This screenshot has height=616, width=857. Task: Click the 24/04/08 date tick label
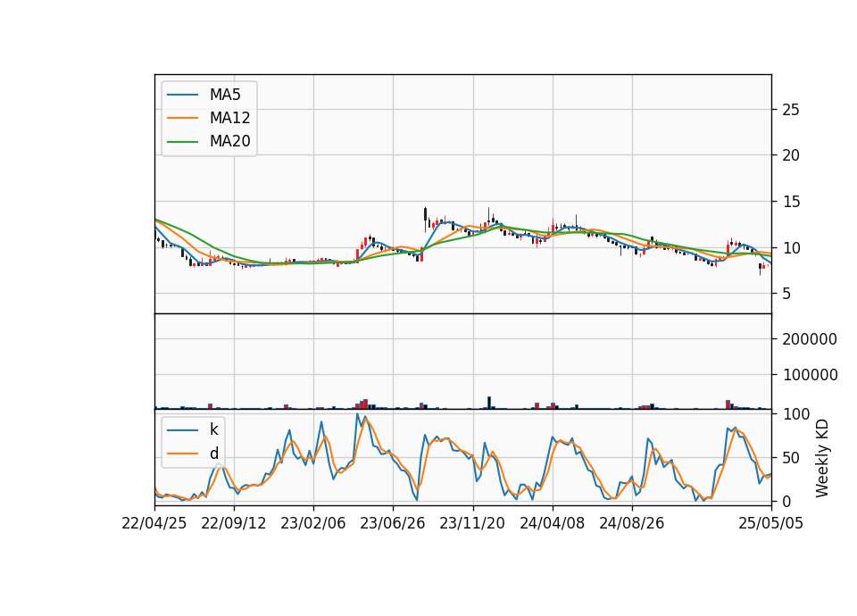click(x=552, y=524)
